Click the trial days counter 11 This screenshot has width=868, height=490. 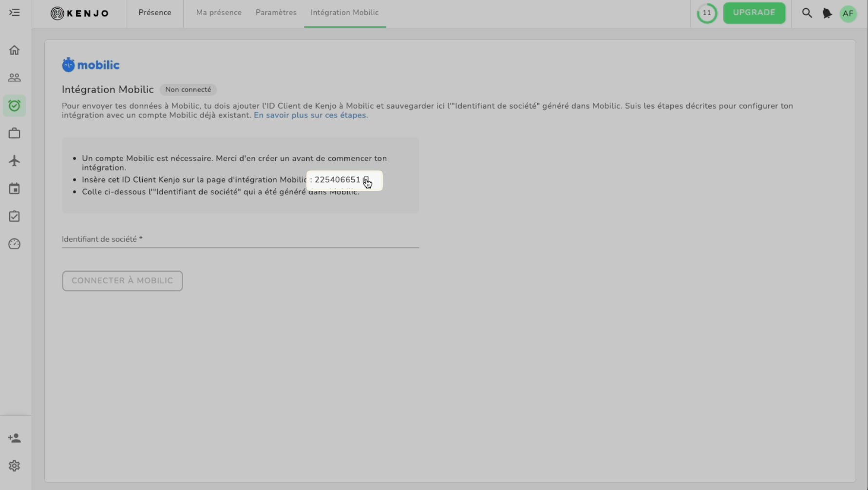coord(707,13)
